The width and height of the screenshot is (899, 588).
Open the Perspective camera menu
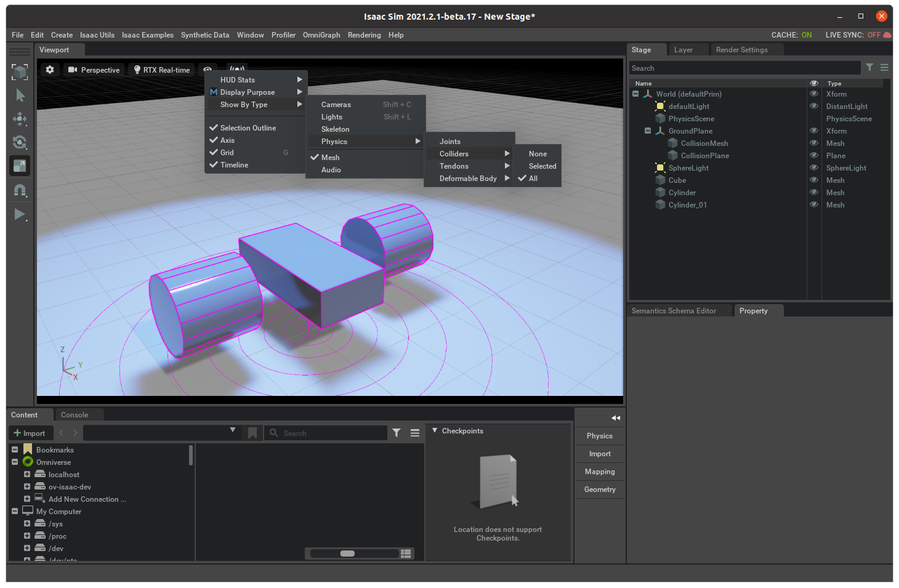click(94, 70)
